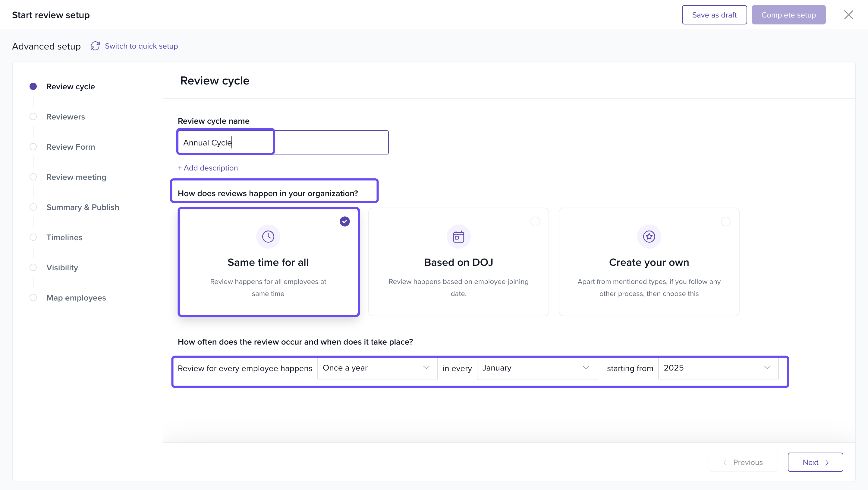Open the 2025 starting year dropdown

click(x=718, y=368)
